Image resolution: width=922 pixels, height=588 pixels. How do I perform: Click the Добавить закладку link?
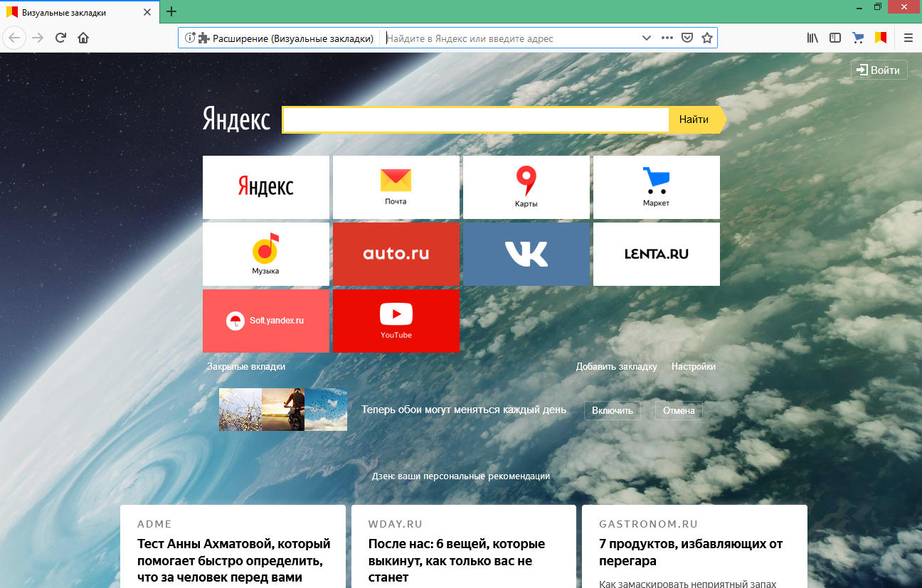[x=616, y=366]
